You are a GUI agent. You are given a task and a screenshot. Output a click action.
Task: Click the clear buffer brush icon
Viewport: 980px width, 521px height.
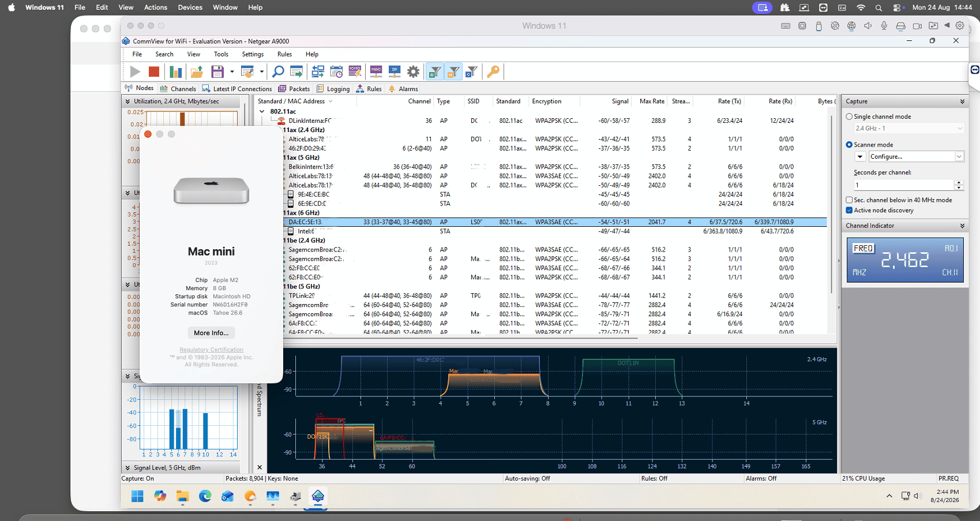pyautogui.click(x=247, y=72)
